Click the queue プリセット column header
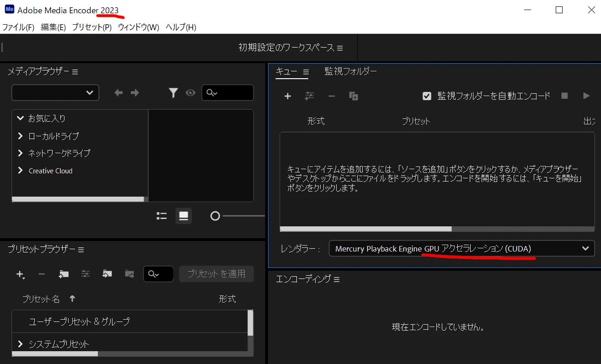This screenshot has width=601, height=364. (x=416, y=121)
